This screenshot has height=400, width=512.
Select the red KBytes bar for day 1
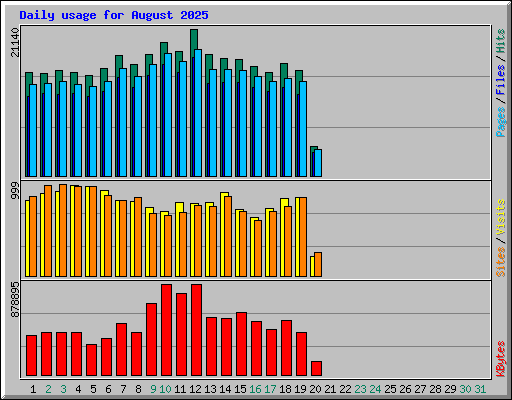[32, 356]
